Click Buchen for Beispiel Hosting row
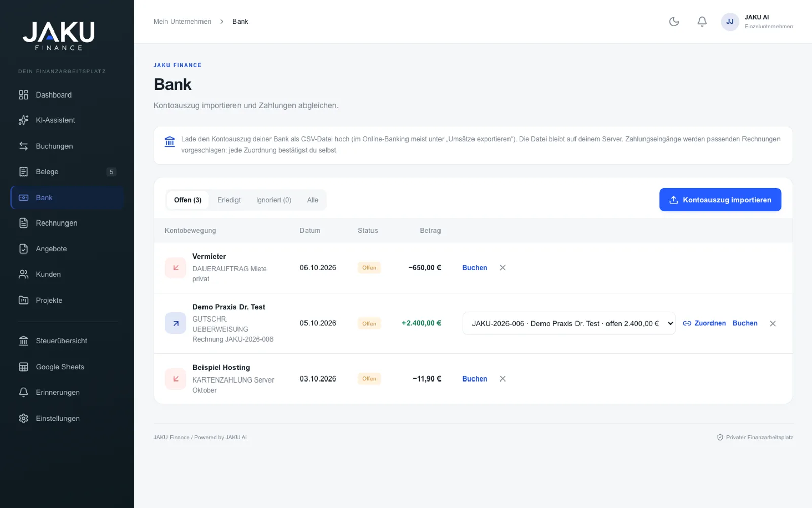The width and height of the screenshot is (812, 508). (x=475, y=379)
